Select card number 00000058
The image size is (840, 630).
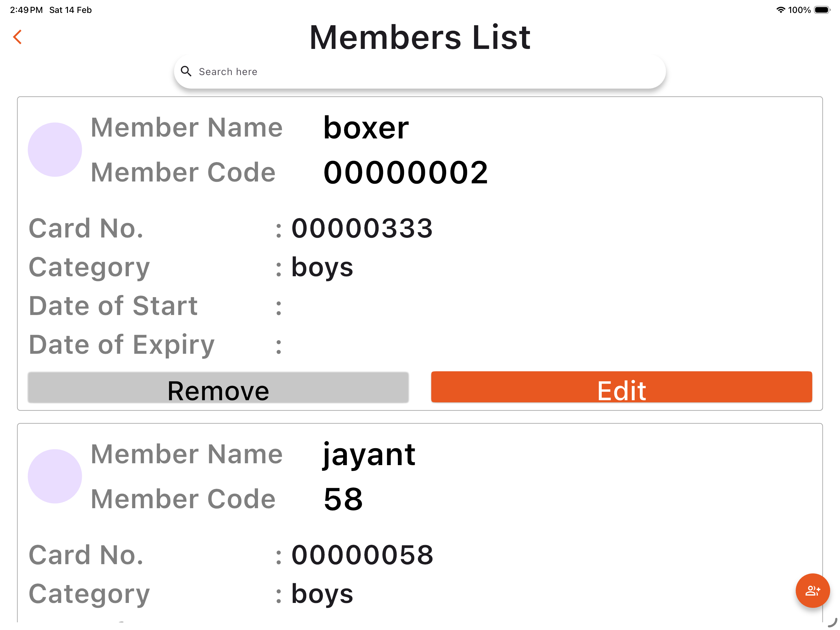pyautogui.click(x=362, y=555)
